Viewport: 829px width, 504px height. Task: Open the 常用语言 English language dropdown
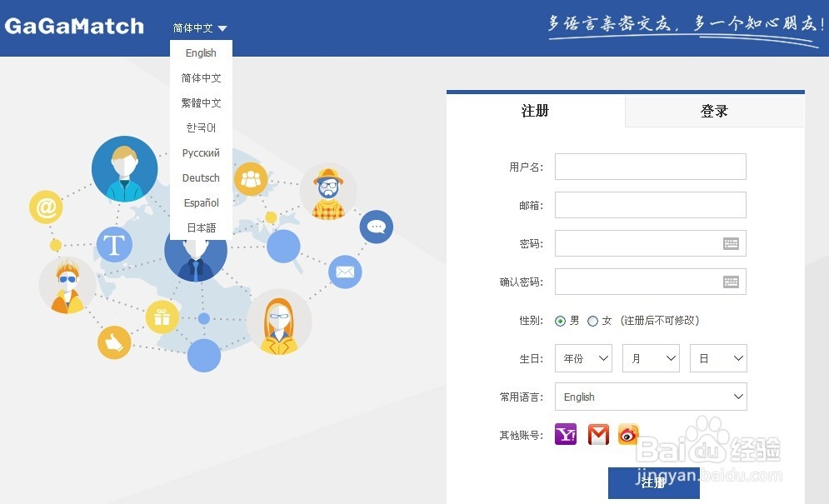(651, 397)
